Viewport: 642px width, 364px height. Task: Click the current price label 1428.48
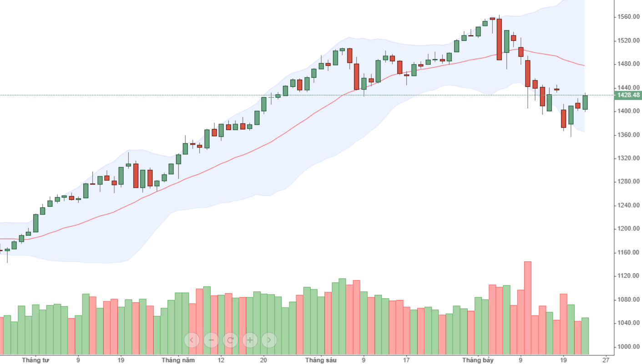coord(627,95)
